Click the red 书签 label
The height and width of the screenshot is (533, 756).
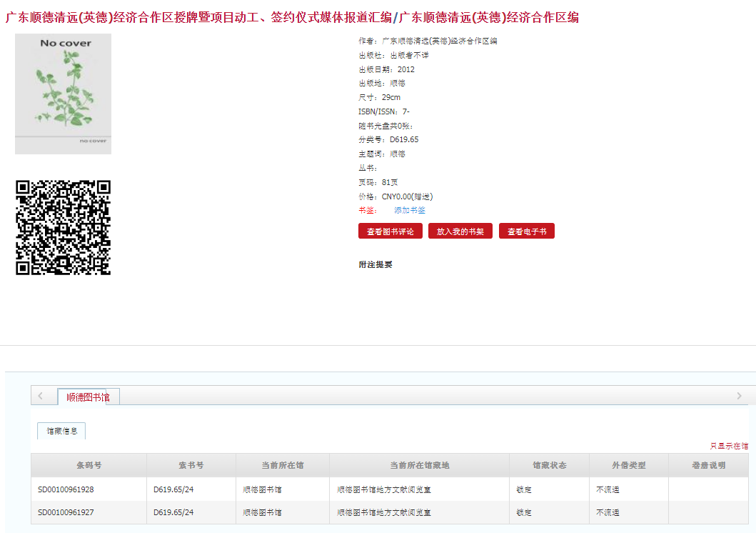(368, 210)
